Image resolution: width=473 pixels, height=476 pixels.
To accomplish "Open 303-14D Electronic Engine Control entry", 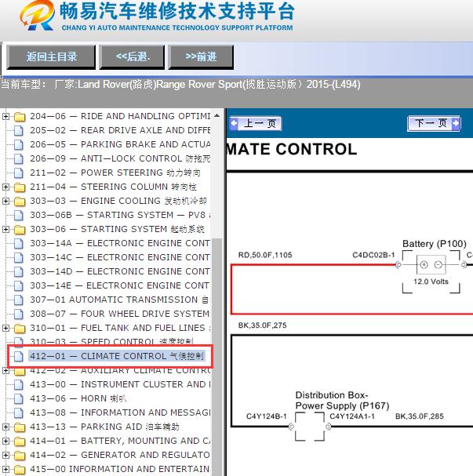I will click(120, 271).
